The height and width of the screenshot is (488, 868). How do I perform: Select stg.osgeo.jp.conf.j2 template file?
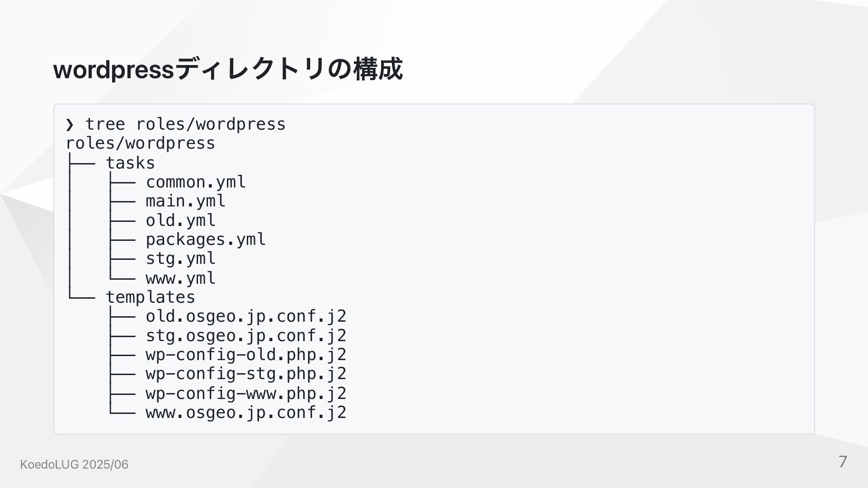point(246,335)
